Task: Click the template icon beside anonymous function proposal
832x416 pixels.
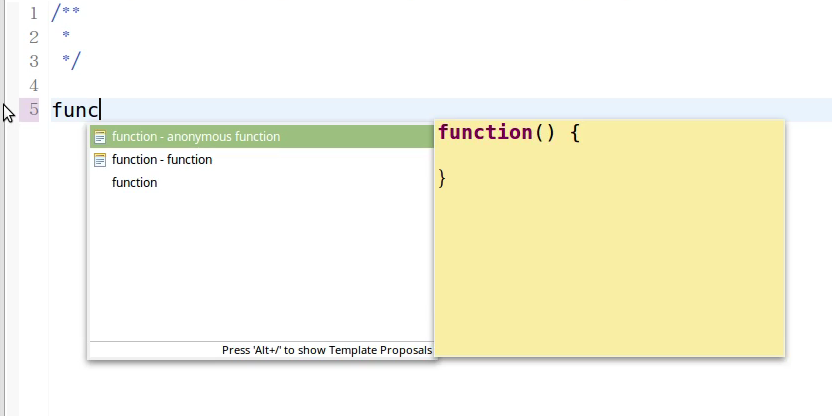Action: [99, 137]
